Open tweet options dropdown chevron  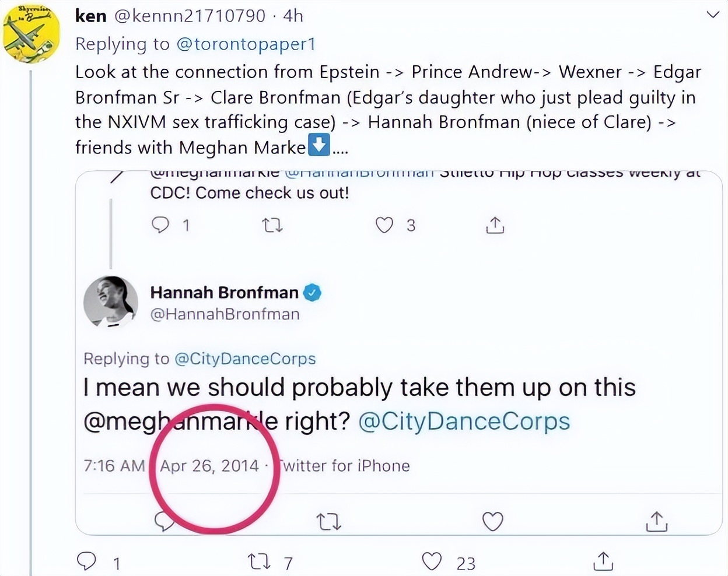[x=713, y=15]
